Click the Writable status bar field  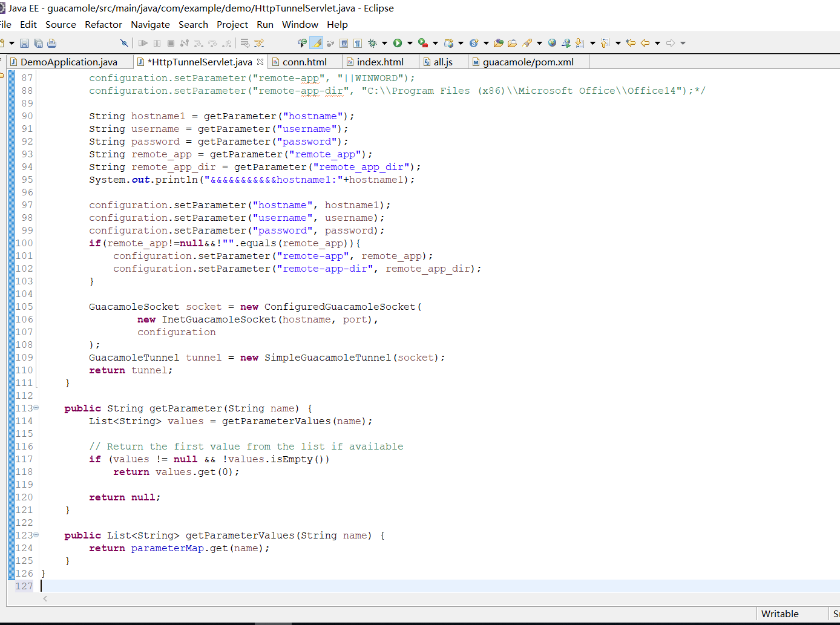click(792, 614)
